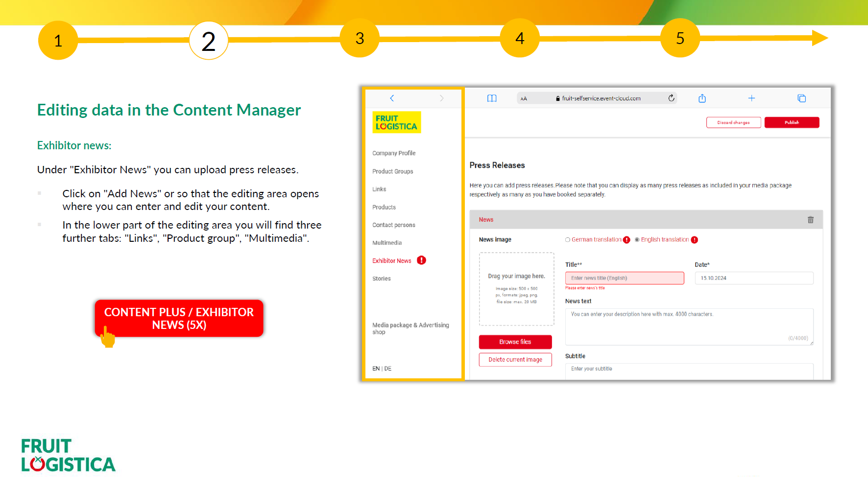Click the red Publish button
The width and height of the screenshot is (868, 487).
792,122
